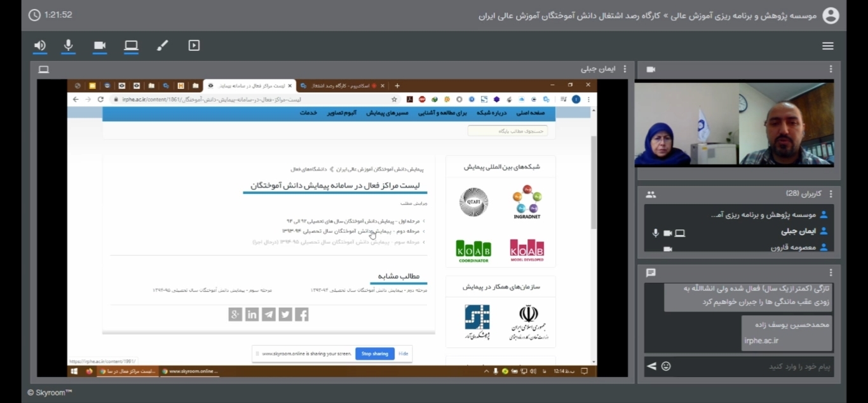Image resolution: width=868 pixels, height=403 pixels.
Task: Share page on Facebook icon
Action: [x=301, y=314]
